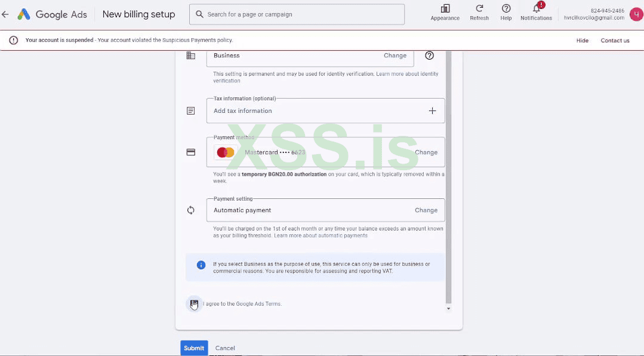The image size is (644, 356).
Task: Open the Google Ads Terms link
Action: pyautogui.click(x=258, y=304)
